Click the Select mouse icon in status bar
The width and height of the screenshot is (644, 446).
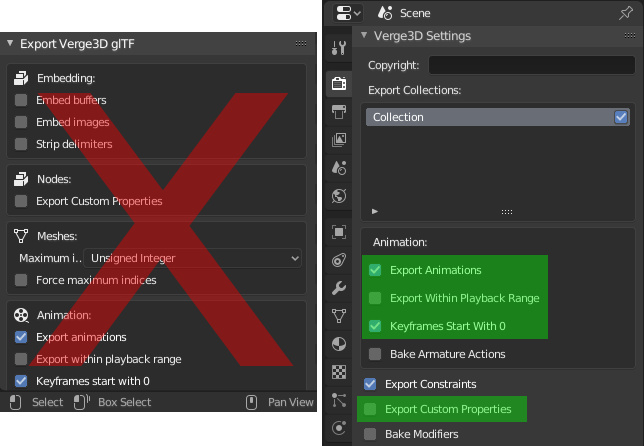[15, 402]
